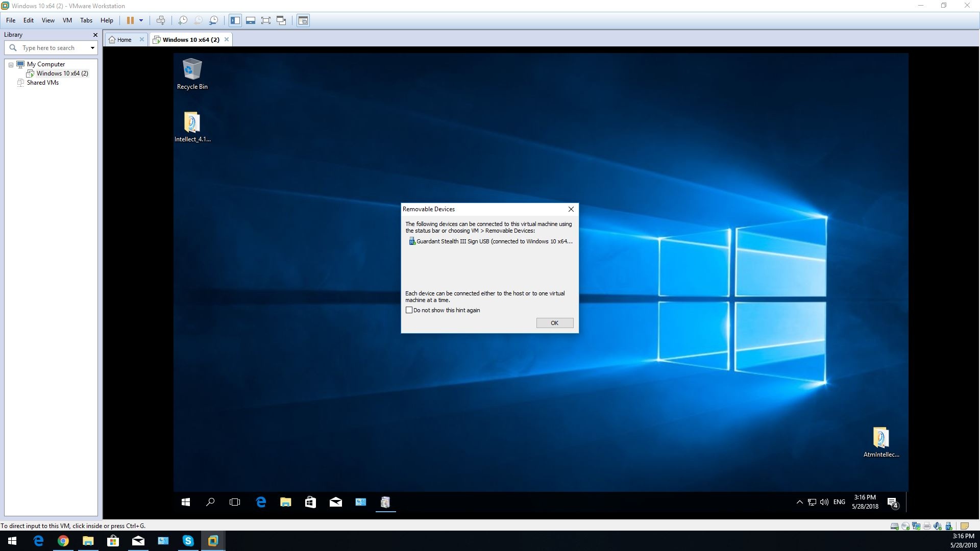Click the pause VM toolbar icon
Image resolution: width=980 pixels, height=551 pixels.
tap(130, 20)
